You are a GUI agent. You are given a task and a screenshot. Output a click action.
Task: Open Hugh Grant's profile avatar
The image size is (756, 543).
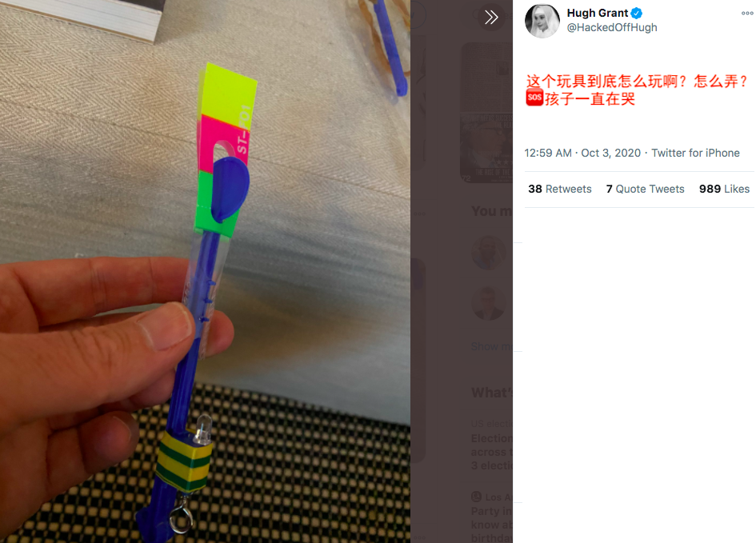[542, 22]
